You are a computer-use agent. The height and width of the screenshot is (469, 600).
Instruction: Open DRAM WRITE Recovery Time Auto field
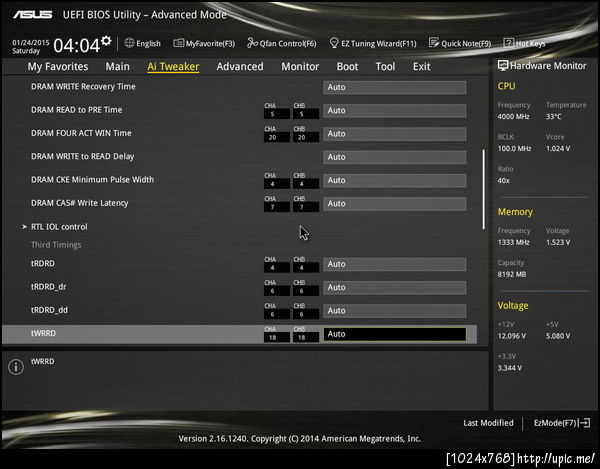click(395, 87)
